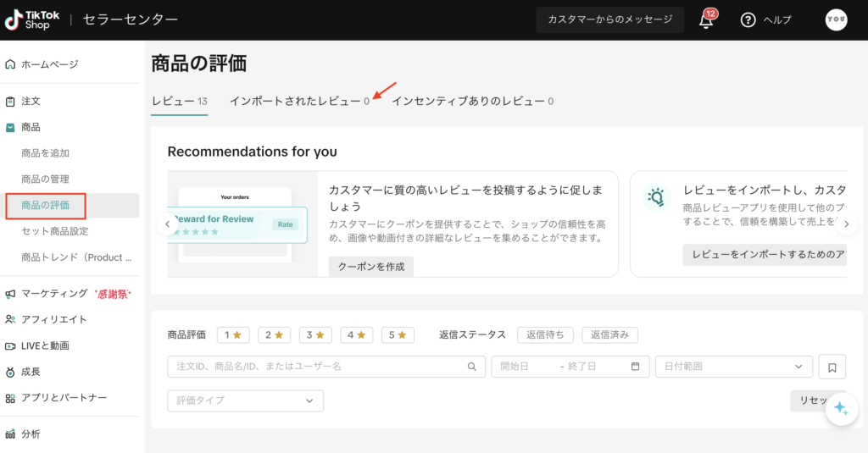868x453 pixels.
Task: Open the user profile avatar
Action: pyautogui.click(x=836, y=20)
